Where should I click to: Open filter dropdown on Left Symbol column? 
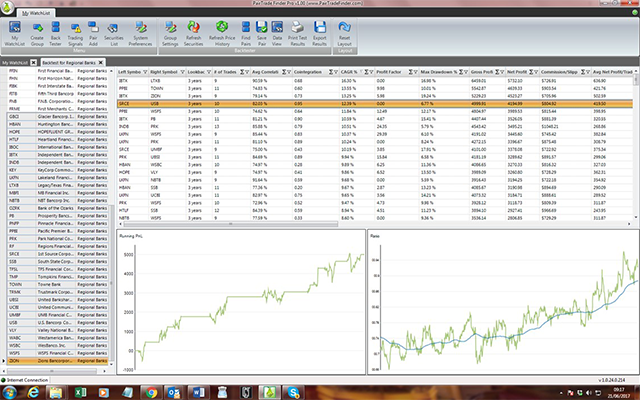143,74
